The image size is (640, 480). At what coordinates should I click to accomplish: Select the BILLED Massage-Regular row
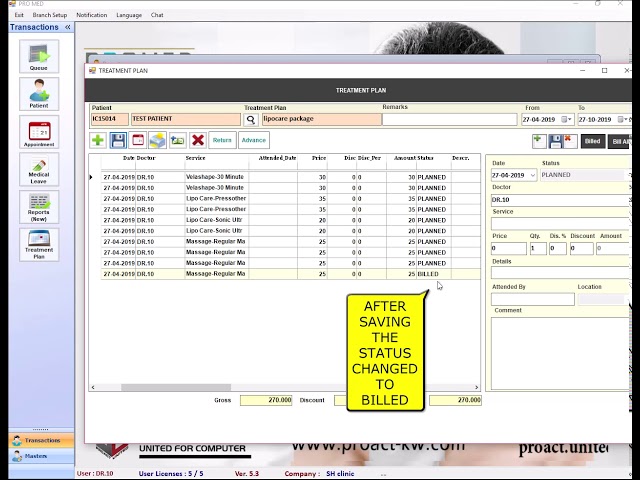291,274
